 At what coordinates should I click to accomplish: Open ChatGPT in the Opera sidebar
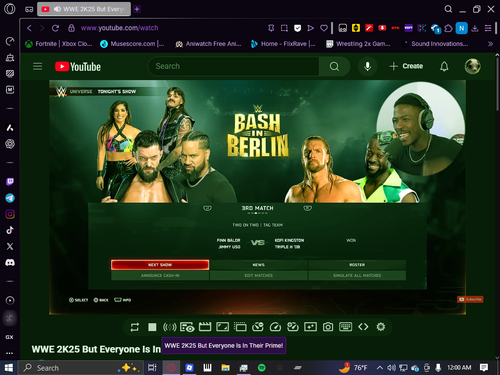(x=10, y=144)
